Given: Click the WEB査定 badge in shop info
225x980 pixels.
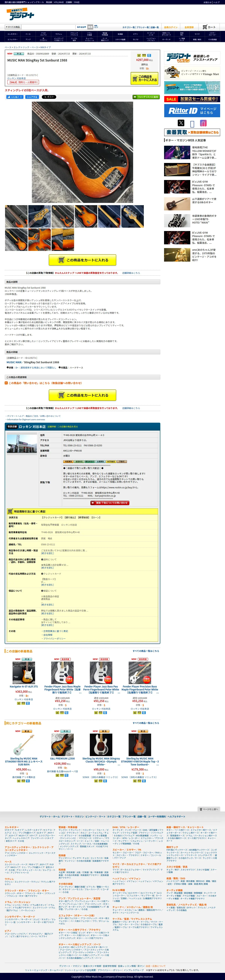Looking at the screenshot, I should 111,461.
